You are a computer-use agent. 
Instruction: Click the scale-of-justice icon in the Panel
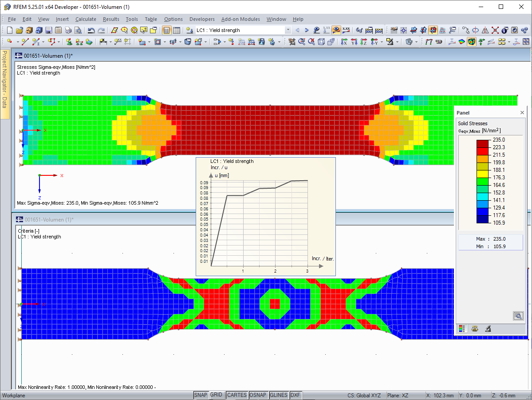(x=475, y=329)
